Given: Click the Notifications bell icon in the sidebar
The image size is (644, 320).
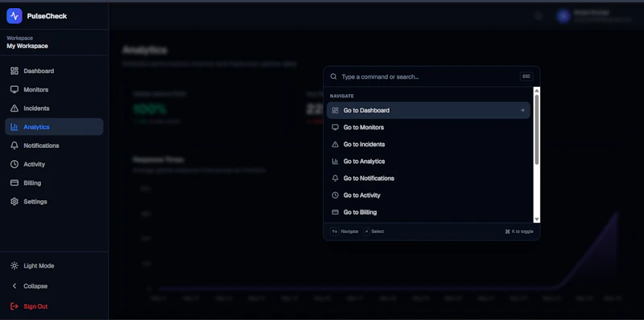Looking at the screenshot, I should pos(14,146).
